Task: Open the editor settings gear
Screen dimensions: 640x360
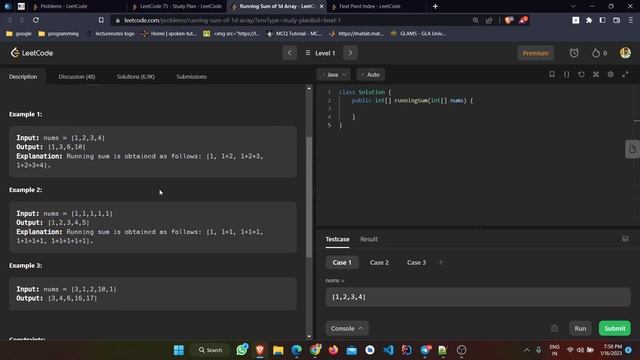Action: pyautogui.click(x=611, y=74)
